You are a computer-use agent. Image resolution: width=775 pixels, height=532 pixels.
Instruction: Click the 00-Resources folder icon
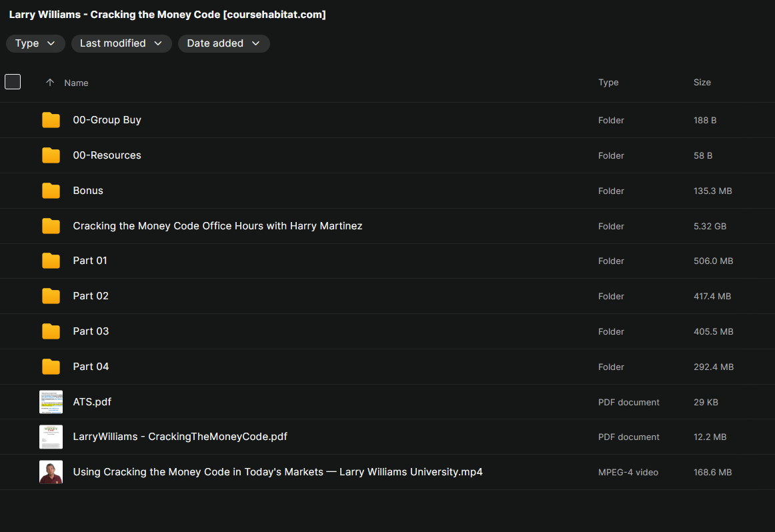click(x=51, y=155)
